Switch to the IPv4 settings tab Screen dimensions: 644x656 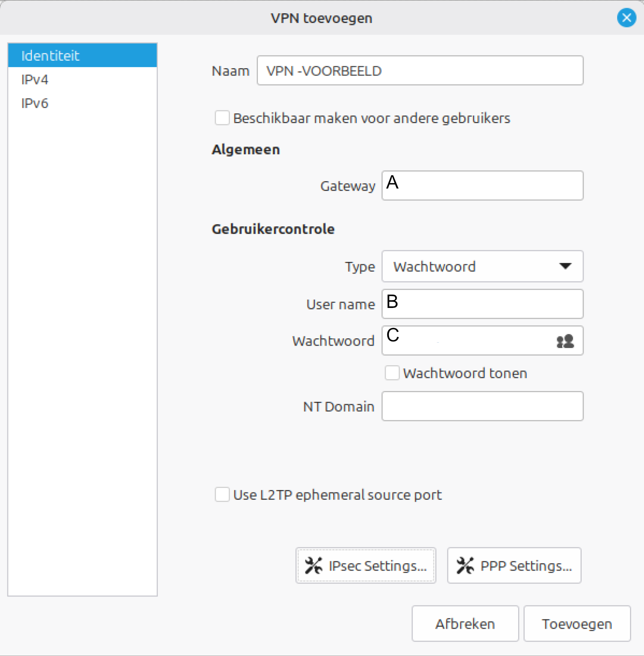[x=35, y=80]
